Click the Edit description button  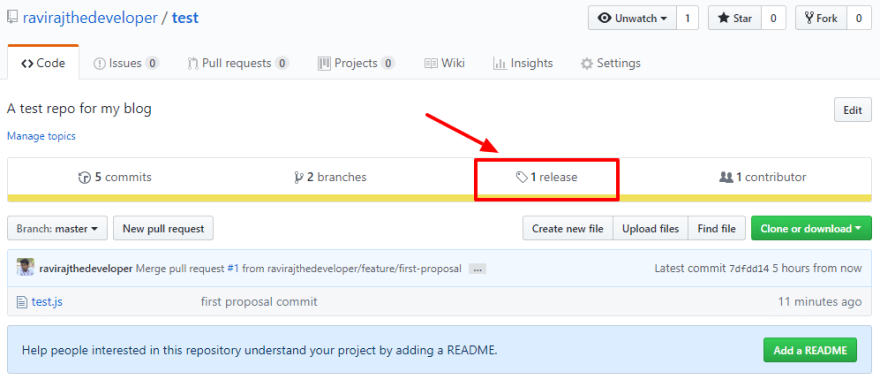[x=852, y=110]
